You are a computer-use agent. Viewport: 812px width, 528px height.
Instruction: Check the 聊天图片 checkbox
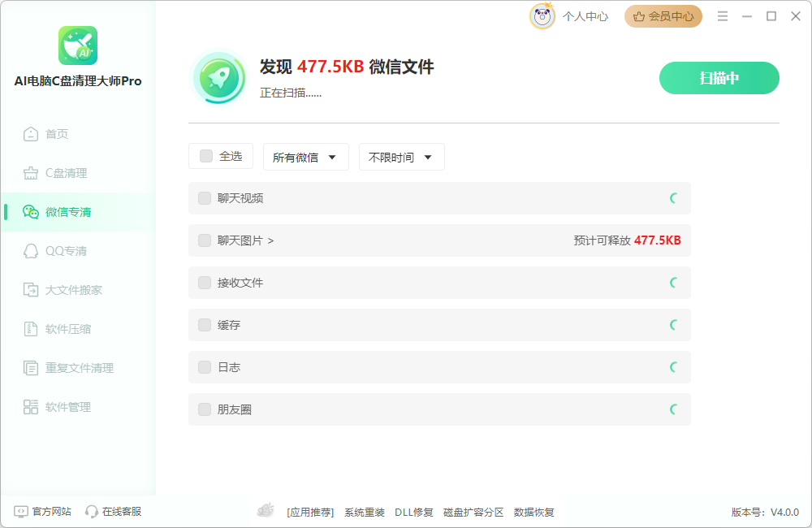point(205,240)
